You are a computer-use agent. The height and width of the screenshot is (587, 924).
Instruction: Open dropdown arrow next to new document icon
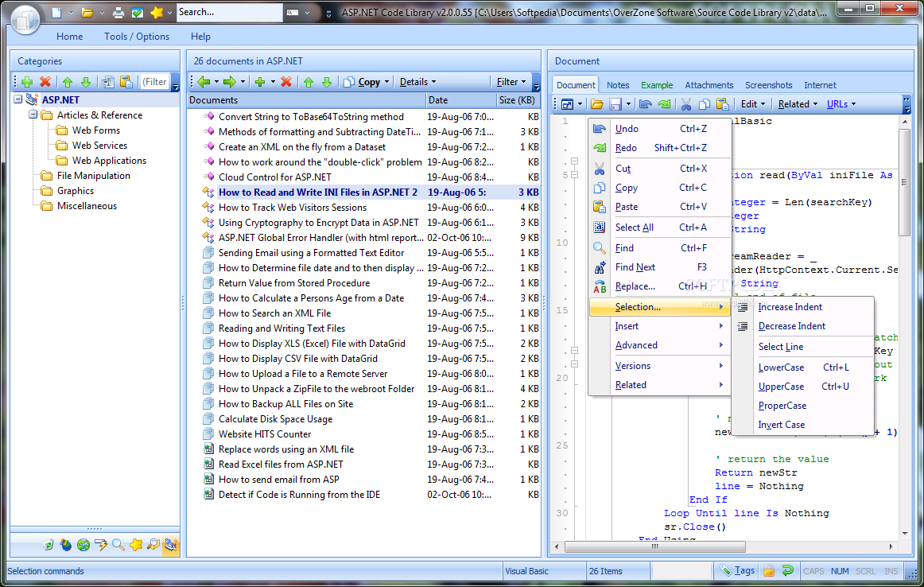click(71, 13)
